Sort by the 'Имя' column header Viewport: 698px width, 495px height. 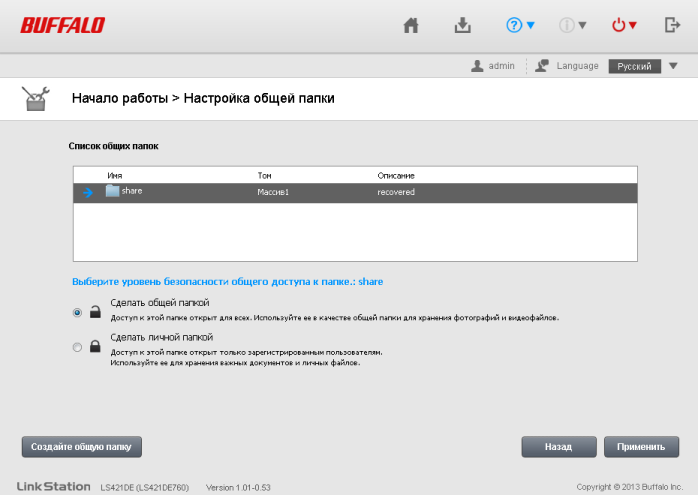[x=115, y=175]
